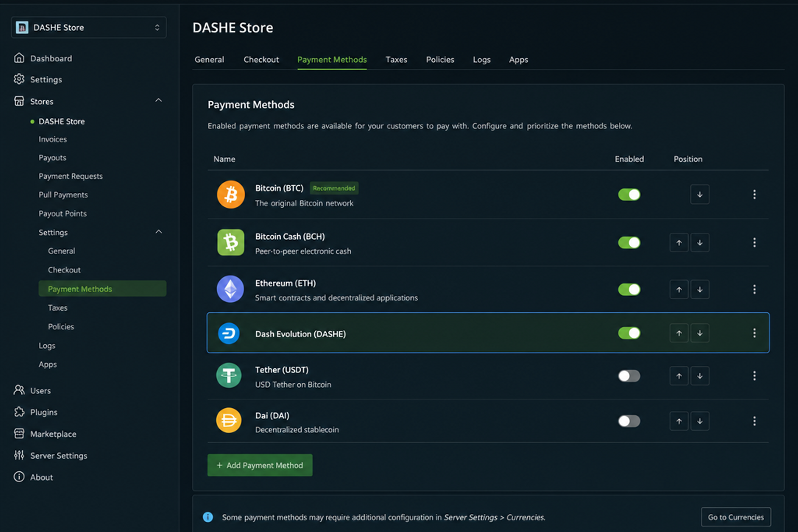Open Payouts in the sidebar
Viewport: 798px width, 532px height.
(52, 157)
